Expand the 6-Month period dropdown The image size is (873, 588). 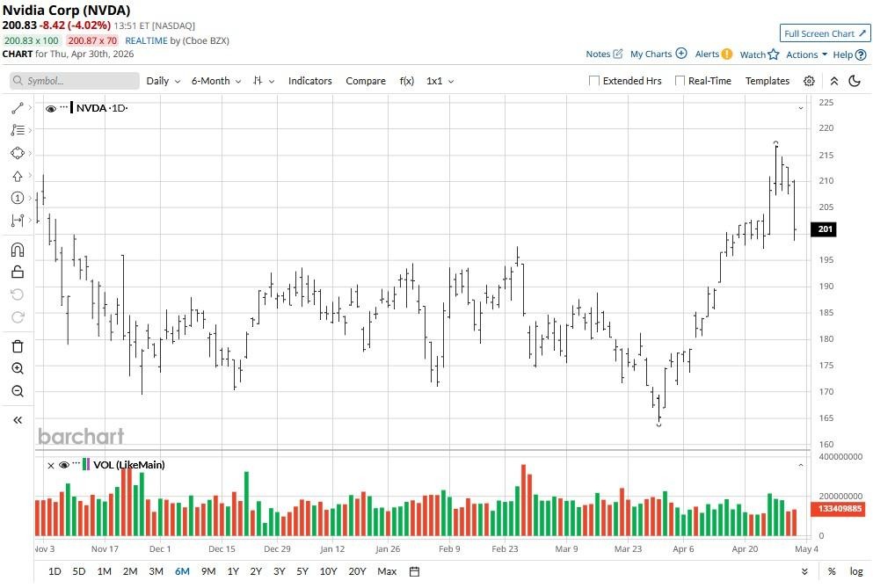click(215, 81)
